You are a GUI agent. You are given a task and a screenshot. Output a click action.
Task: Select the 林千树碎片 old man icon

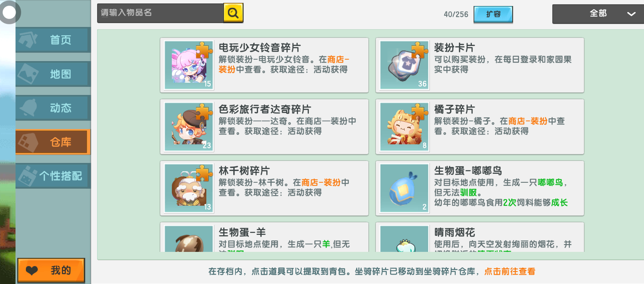click(189, 188)
